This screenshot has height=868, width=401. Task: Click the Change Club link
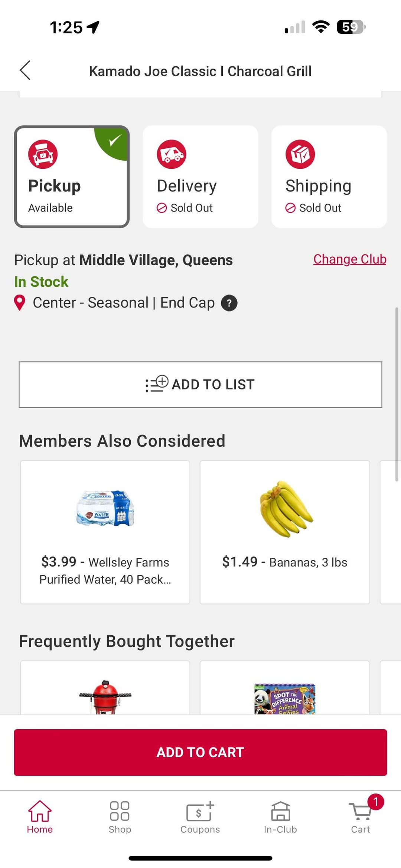[x=349, y=259]
